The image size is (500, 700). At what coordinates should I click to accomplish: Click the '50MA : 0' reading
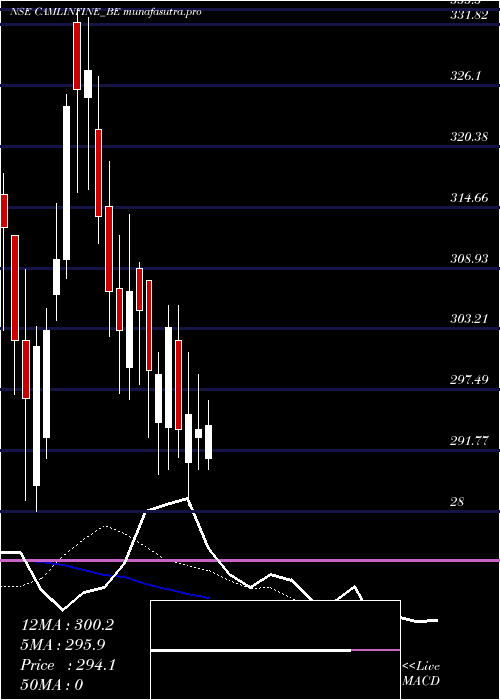point(52,684)
